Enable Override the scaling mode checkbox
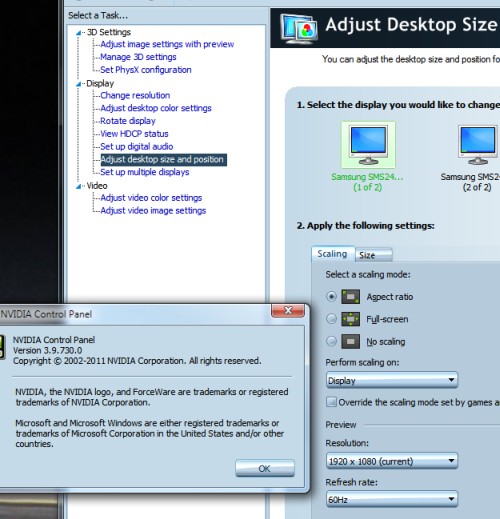Screen dimensions: 500x519 click(331, 402)
